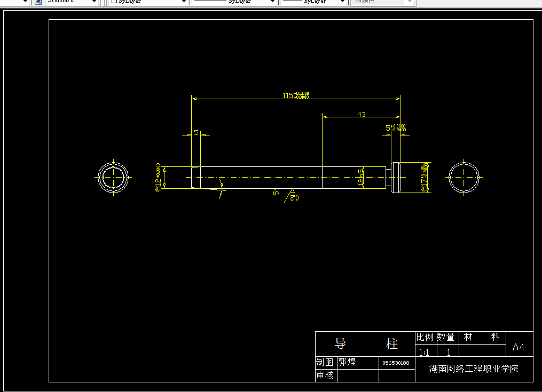Select the left chamfer 5 dimension text
The image size is (542, 392).
197,133
